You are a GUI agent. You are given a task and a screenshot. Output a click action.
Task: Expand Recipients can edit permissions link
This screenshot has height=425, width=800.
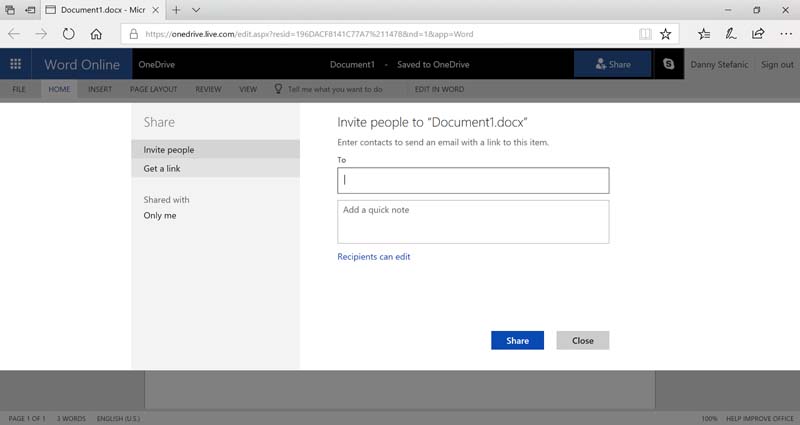373,257
